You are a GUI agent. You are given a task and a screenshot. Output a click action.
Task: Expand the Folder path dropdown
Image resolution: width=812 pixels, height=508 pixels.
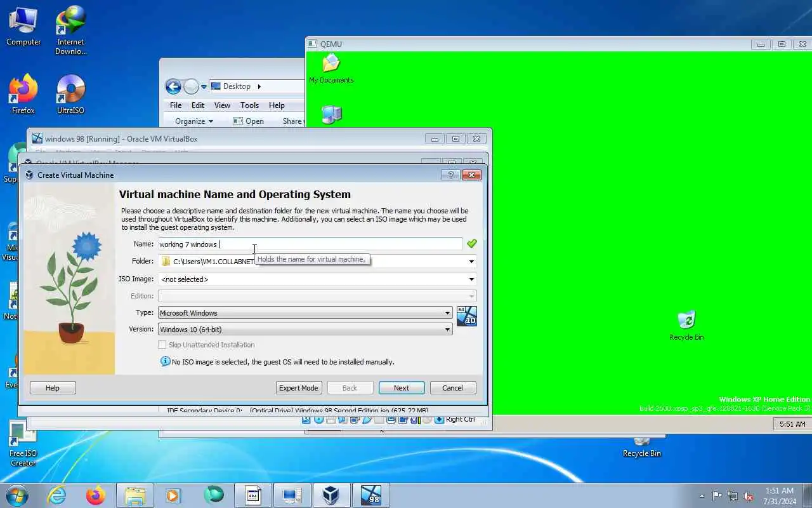tap(471, 261)
